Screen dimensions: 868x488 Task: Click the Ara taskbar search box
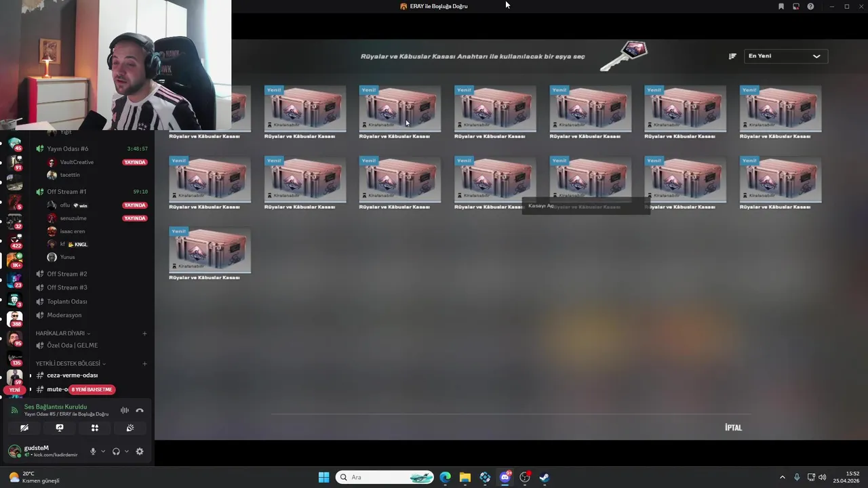pos(385,477)
